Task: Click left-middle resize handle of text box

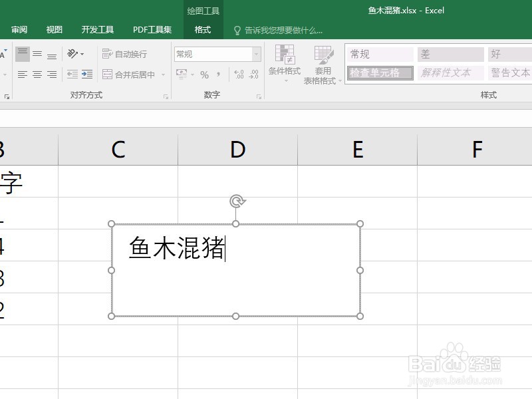Action: pos(111,270)
